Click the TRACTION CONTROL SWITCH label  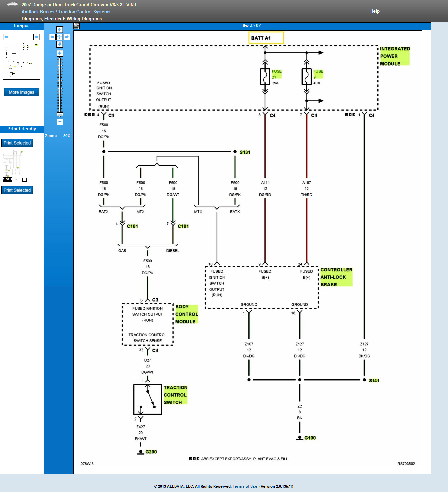175,395
